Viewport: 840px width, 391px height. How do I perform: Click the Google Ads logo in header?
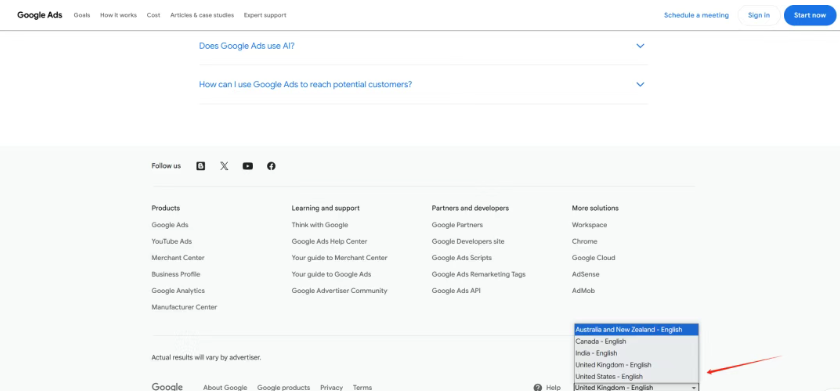(x=40, y=15)
